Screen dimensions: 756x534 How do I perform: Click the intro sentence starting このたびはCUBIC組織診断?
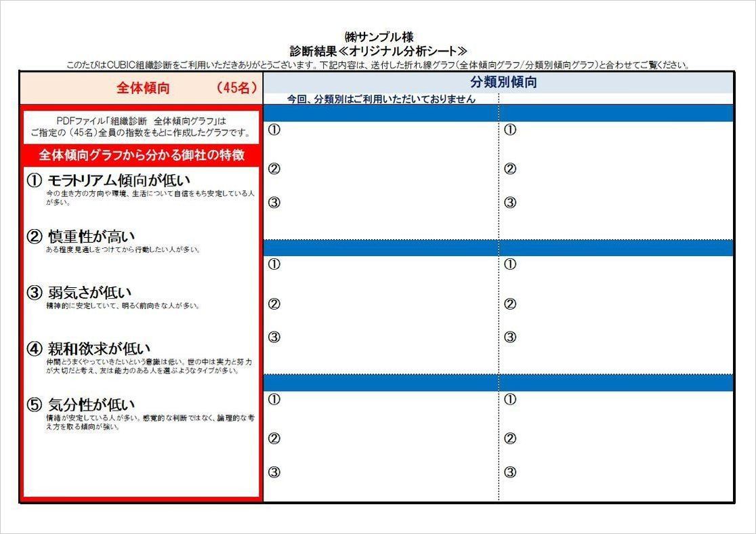379,65
